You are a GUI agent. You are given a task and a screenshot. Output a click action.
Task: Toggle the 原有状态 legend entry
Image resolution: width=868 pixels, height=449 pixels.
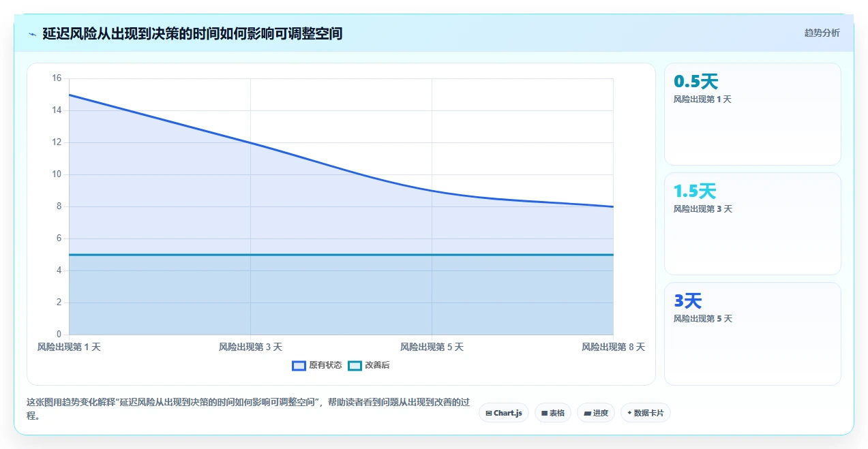coord(317,365)
